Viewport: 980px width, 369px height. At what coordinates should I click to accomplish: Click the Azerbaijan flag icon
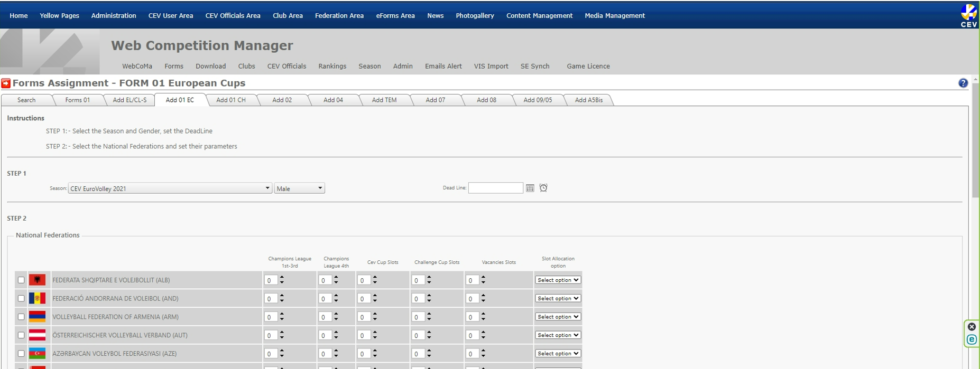[x=37, y=353]
